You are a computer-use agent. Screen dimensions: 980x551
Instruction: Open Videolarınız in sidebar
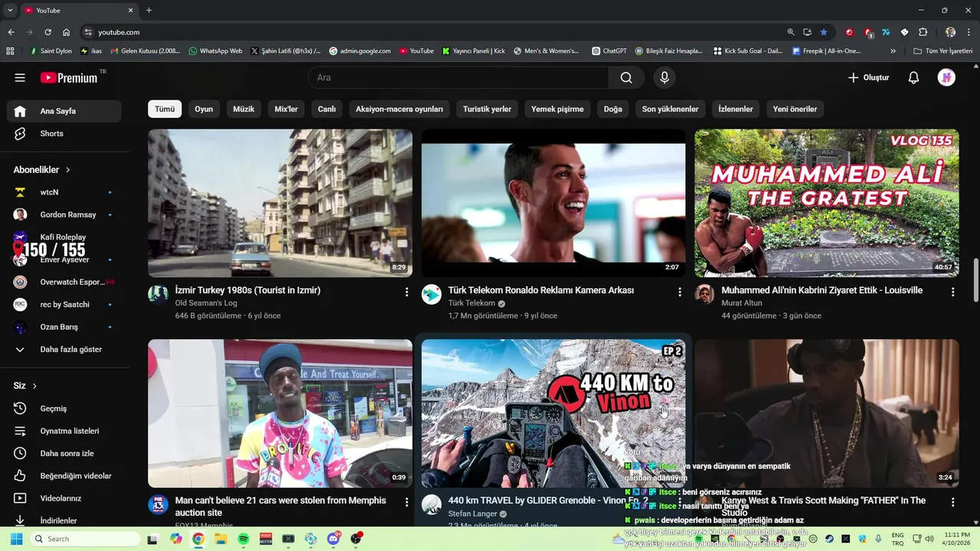click(x=65, y=498)
